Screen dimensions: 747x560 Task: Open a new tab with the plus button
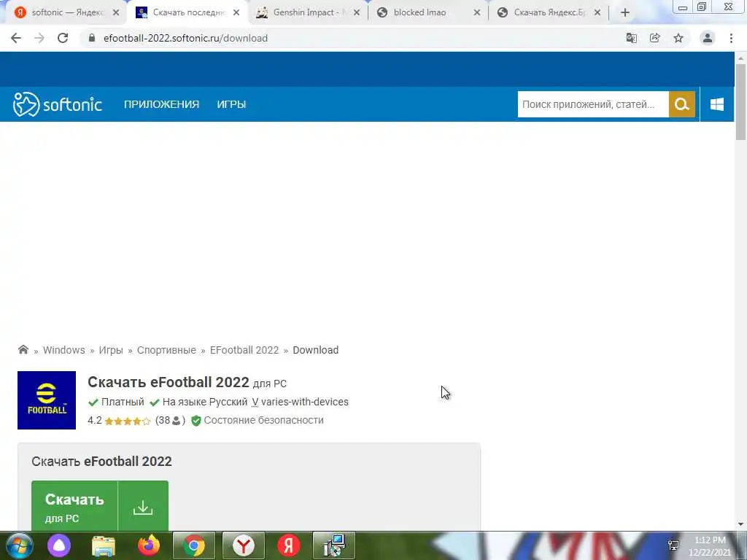(x=625, y=13)
